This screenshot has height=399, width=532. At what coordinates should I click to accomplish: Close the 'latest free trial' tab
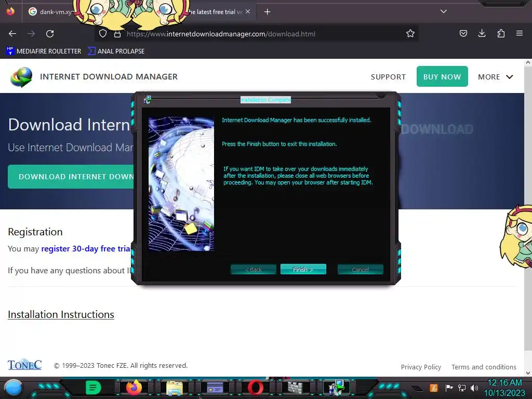pos(248,11)
